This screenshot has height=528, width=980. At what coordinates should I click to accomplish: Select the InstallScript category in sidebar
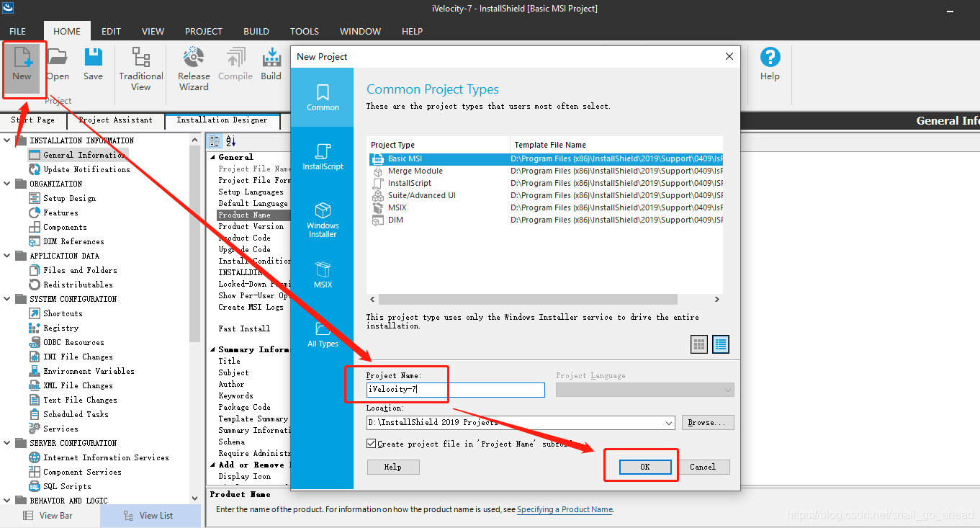pos(323,156)
